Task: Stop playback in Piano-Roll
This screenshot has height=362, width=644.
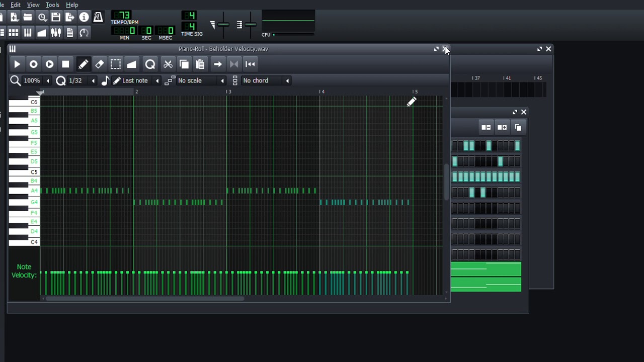Action: pyautogui.click(x=65, y=64)
